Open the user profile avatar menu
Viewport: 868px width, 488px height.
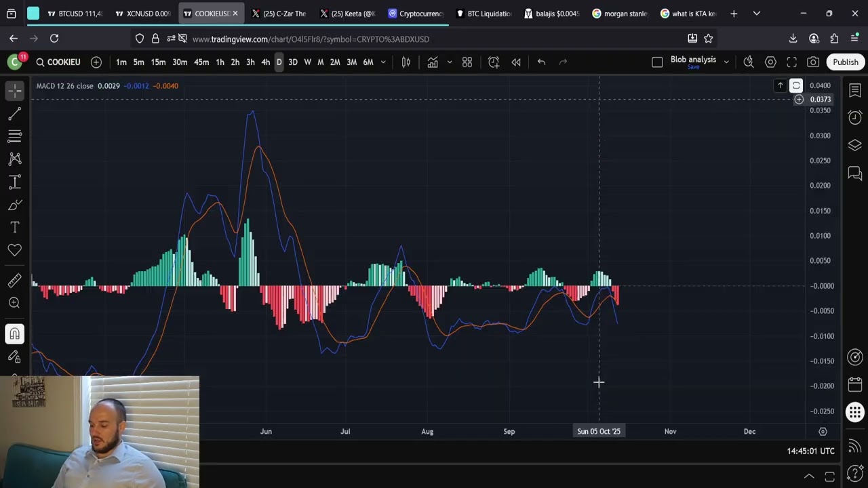[14, 62]
